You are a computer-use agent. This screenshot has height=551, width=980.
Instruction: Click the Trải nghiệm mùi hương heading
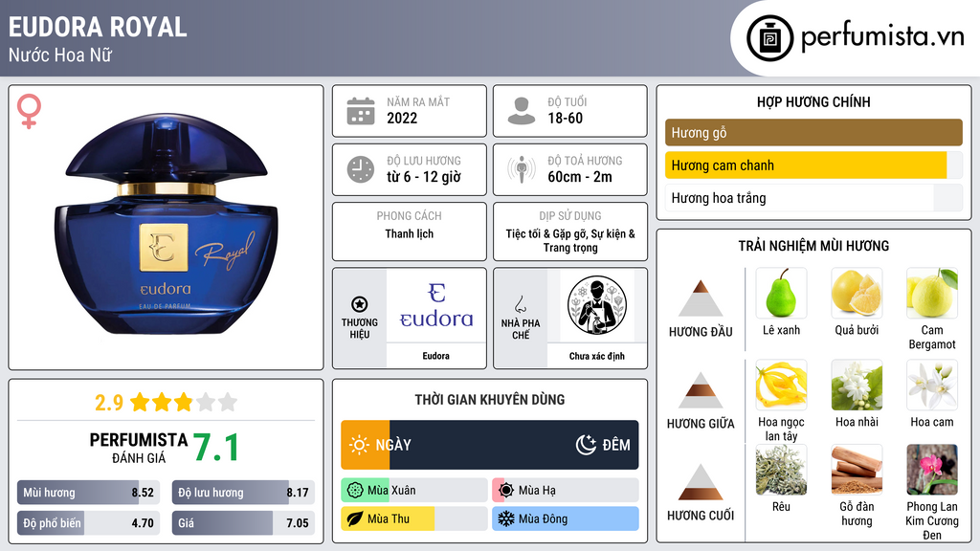click(x=813, y=246)
